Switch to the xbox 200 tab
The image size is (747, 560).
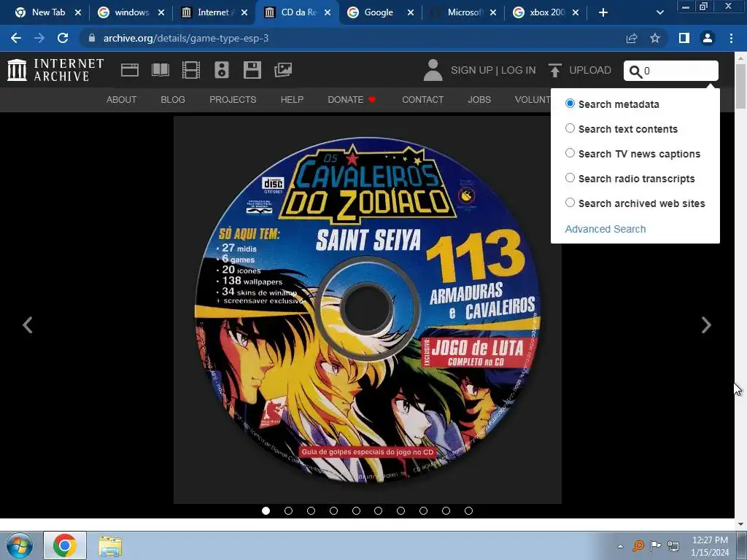coord(546,12)
